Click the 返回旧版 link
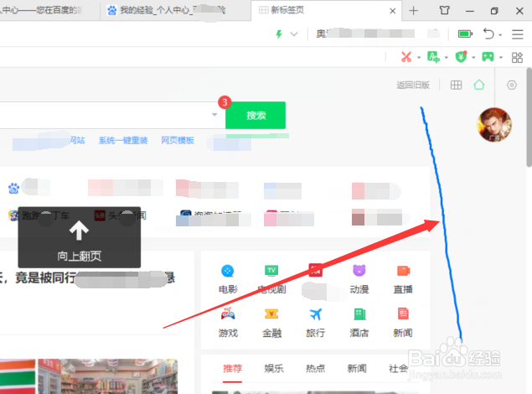 coord(413,85)
